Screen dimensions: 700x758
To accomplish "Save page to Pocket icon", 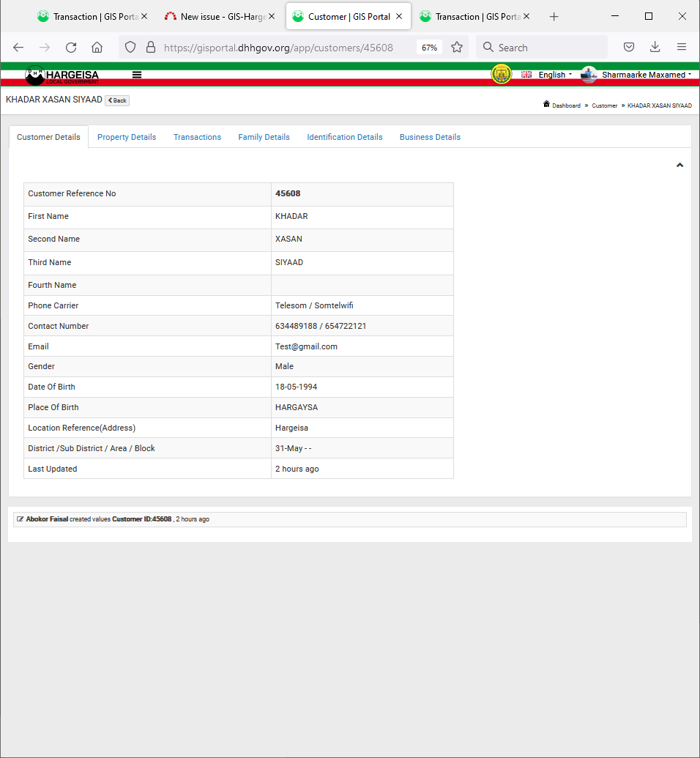I will (x=629, y=48).
